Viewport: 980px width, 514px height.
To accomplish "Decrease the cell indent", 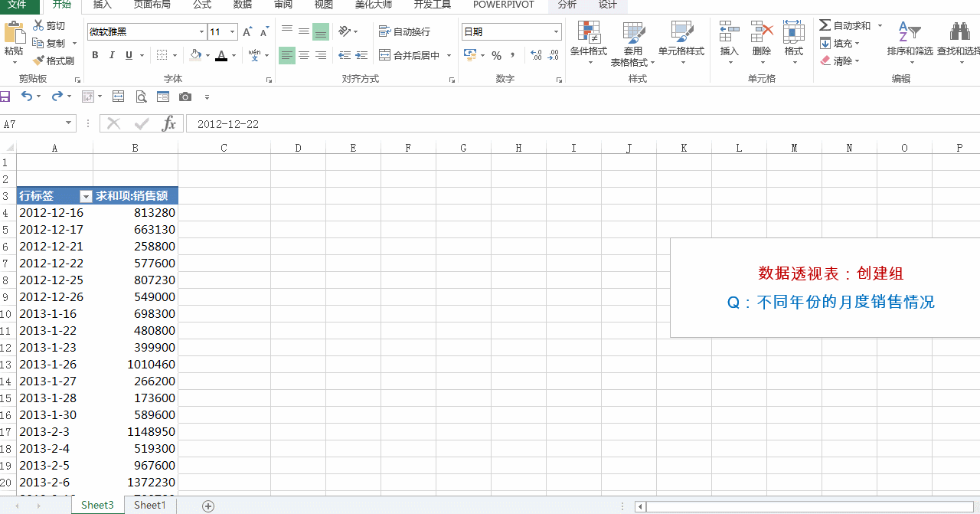I will click(x=345, y=55).
